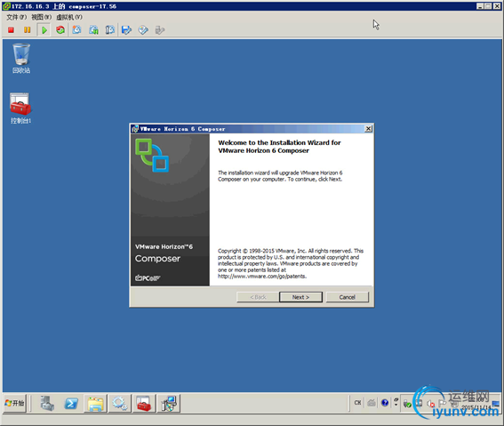Click the greyed USB device toolbar icon
Image resolution: width=504 pixels, height=426 pixels.
160,30
